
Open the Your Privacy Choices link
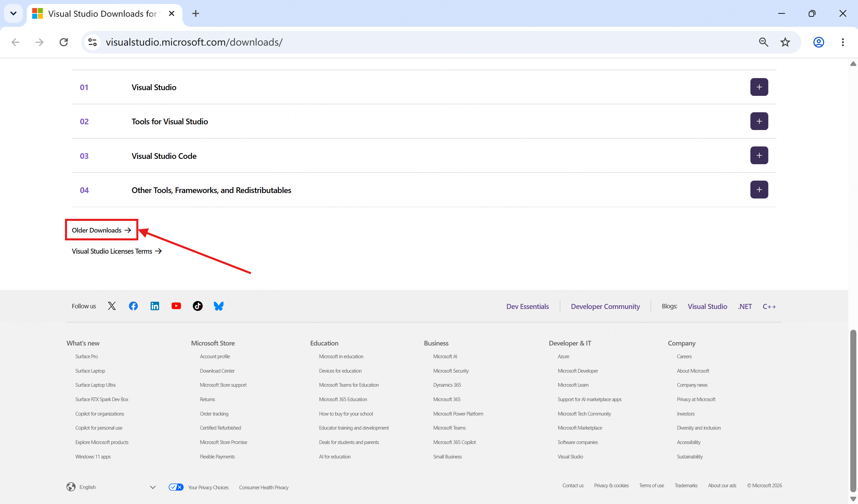[208, 488]
